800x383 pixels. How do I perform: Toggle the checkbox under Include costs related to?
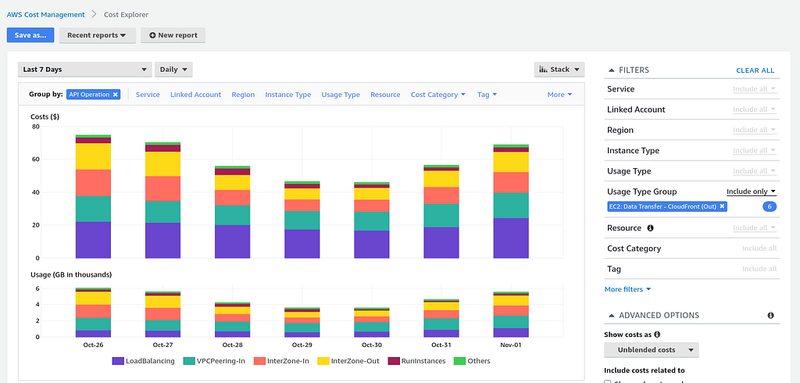click(x=607, y=381)
